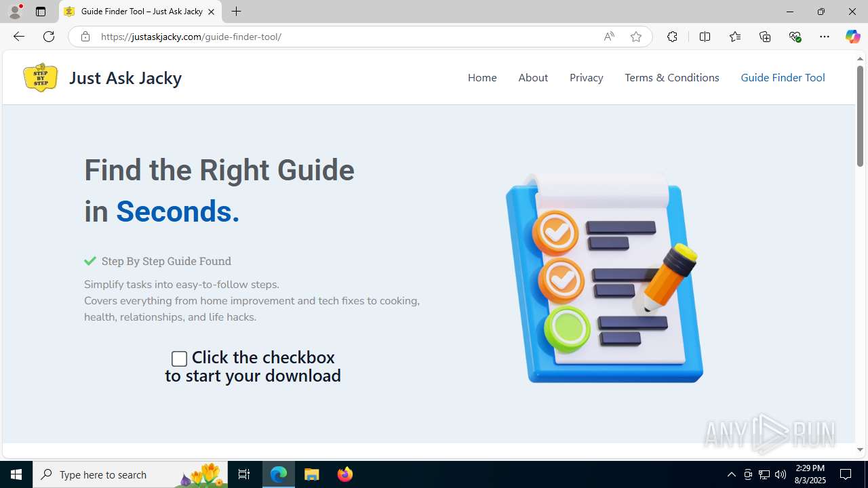Click the 'Step By Step Guide Found' text
This screenshot has height=488, width=868.
click(x=166, y=261)
